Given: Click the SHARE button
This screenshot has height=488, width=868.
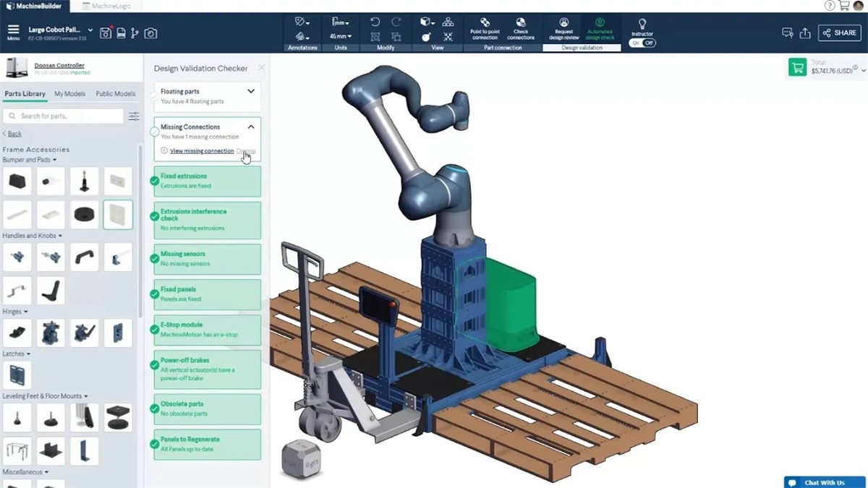Looking at the screenshot, I should tap(839, 33).
